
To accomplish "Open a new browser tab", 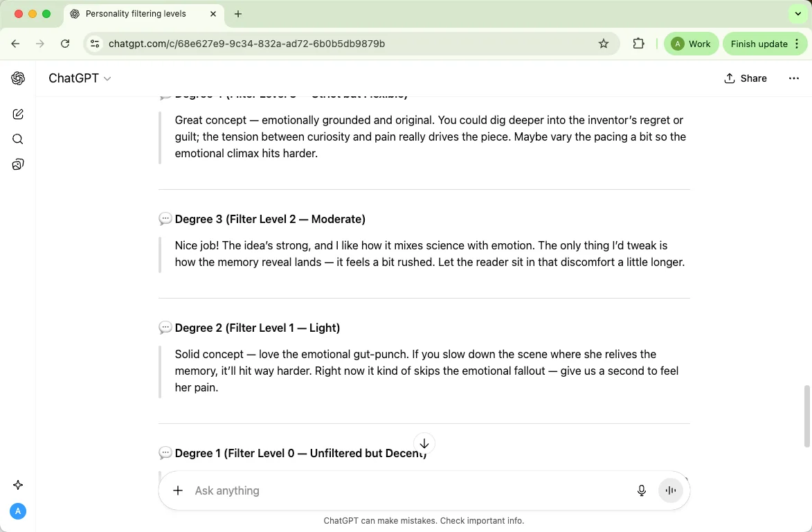I will coord(238,14).
